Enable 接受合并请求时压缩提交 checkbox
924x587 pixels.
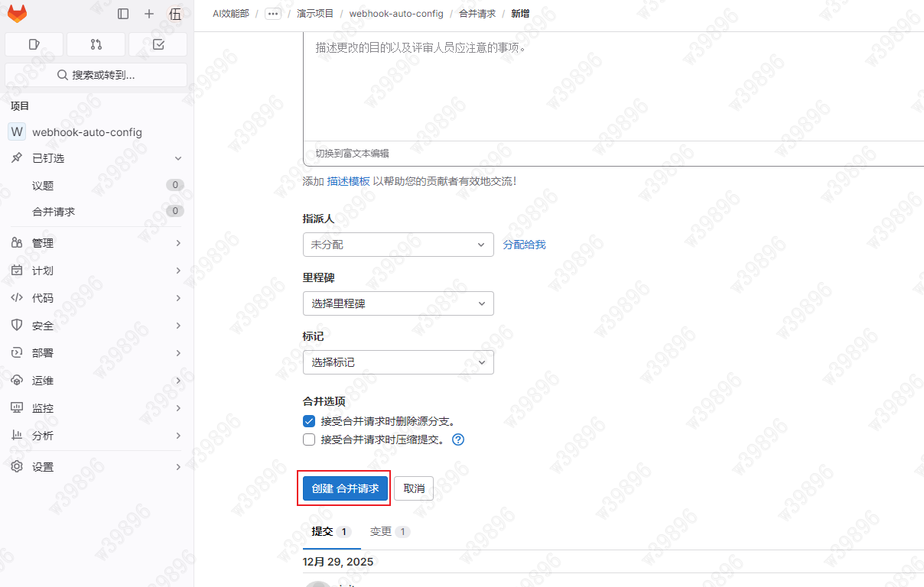click(309, 439)
